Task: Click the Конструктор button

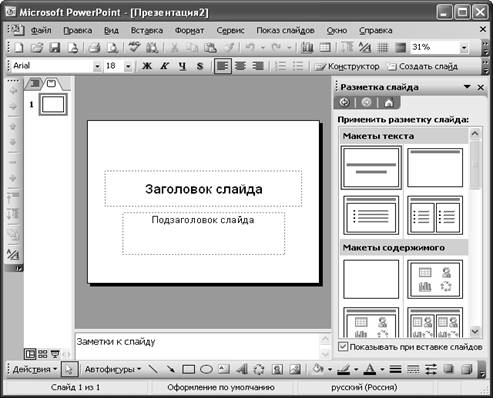Action: pyautogui.click(x=347, y=66)
